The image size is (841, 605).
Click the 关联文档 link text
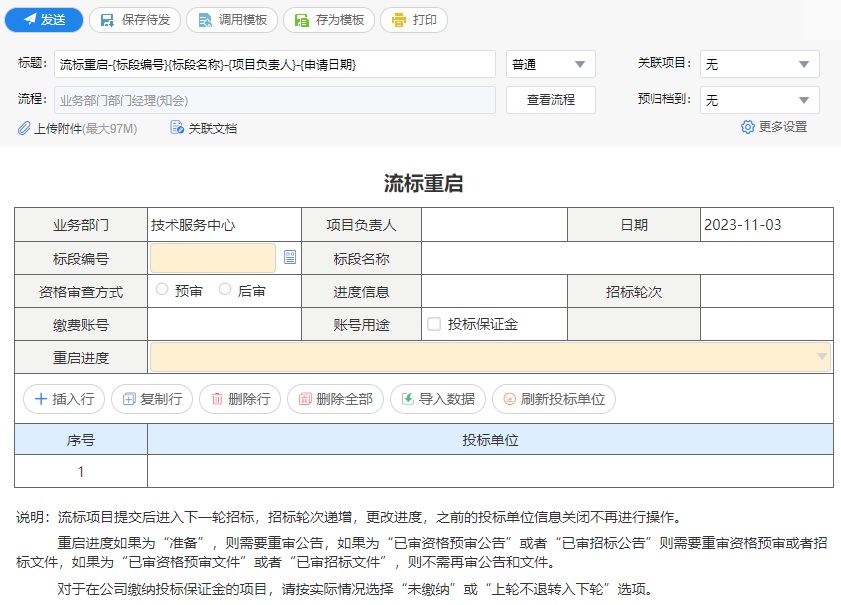(212, 129)
